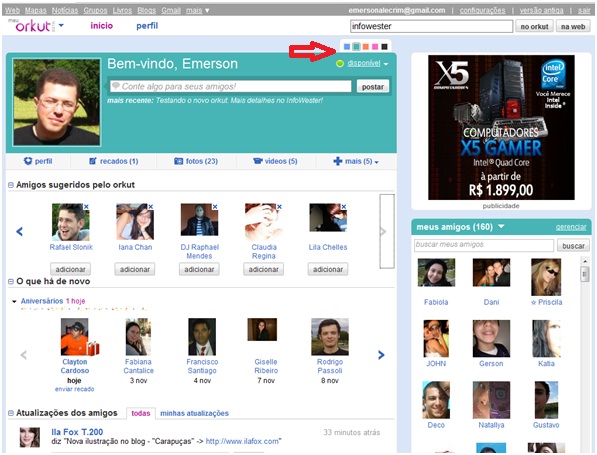
Task: Switch to 'minhas atualizações' tab
Action: point(194,413)
